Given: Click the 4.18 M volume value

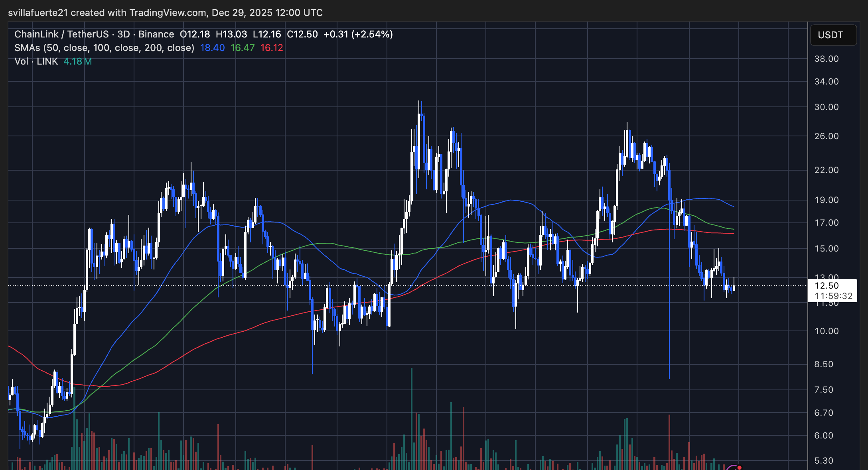Looking at the screenshot, I should [x=77, y=61].
